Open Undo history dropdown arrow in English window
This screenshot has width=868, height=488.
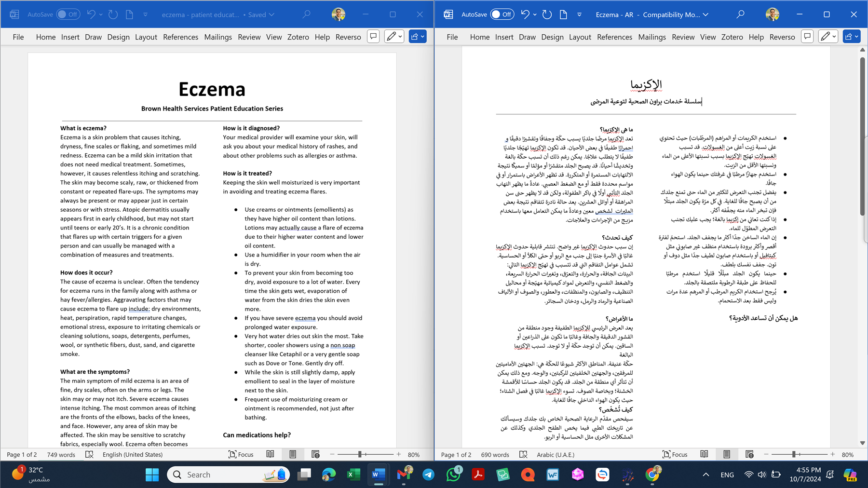point(101,15)
